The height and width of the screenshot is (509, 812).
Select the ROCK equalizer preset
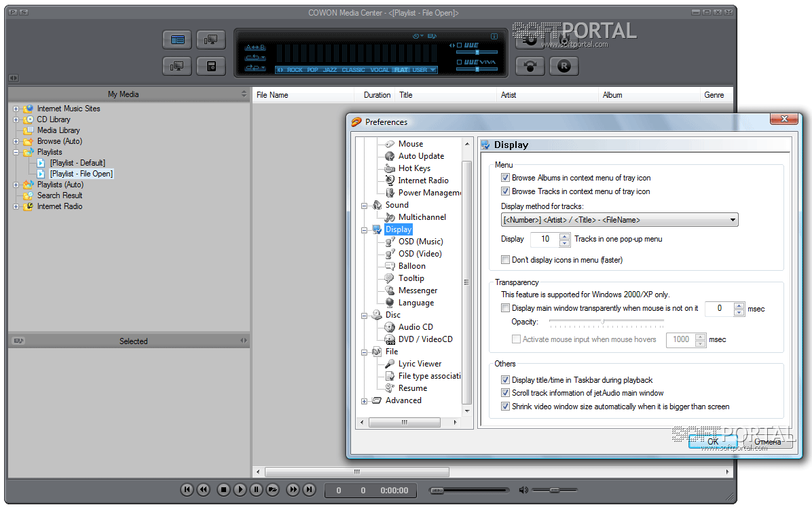point(295,70)
